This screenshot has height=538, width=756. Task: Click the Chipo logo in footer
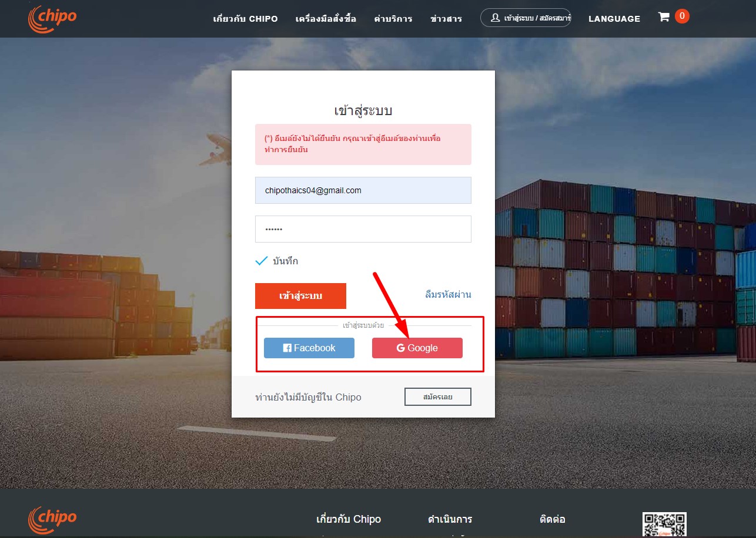[52, 520]
